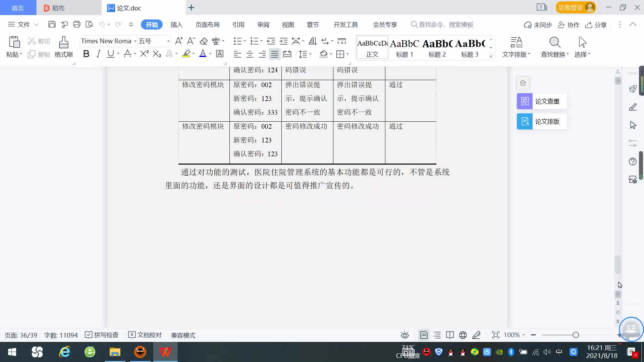644x362 pixels.
Task: Click the text highlight color icon
Action: pos(186,54)
